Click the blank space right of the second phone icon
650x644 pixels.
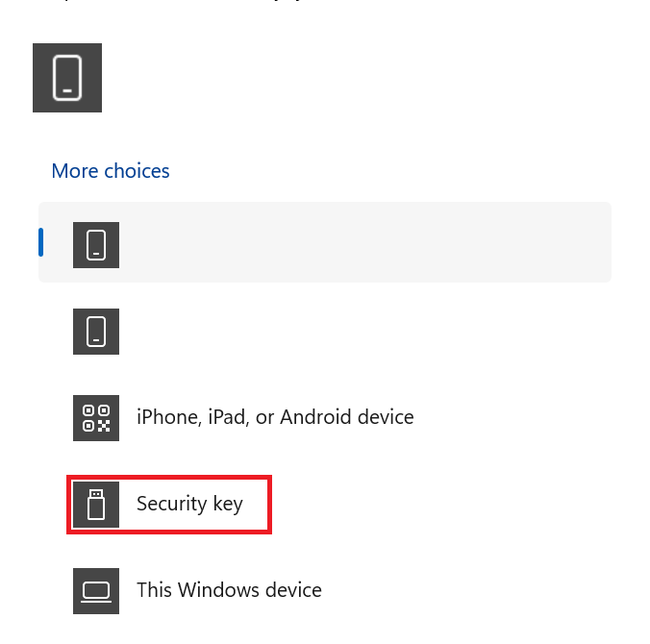pos(365,331)
